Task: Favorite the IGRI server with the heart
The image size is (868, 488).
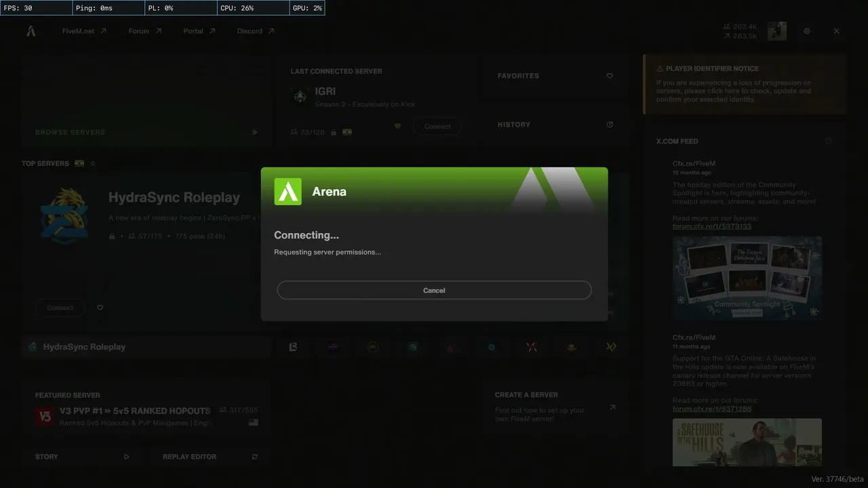Action: click(x=398, y=126)
